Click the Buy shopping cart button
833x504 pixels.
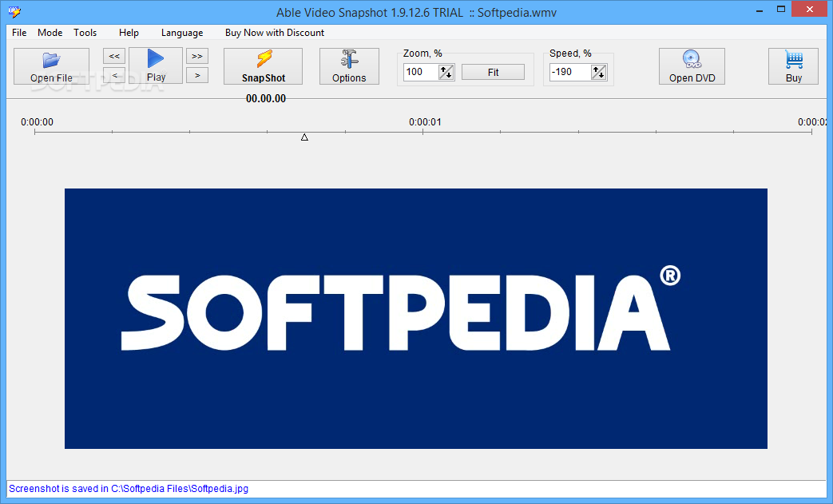point(793,65)
